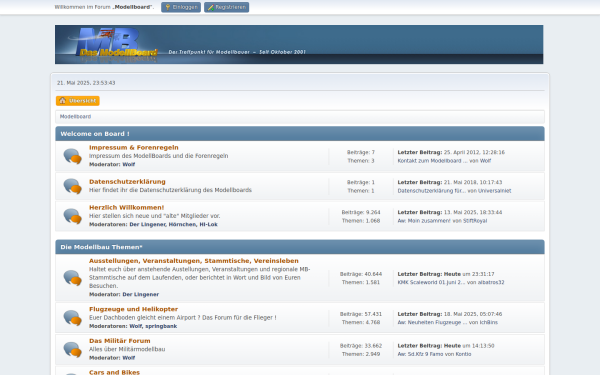Click the Datenschutzerklärung board icon

[x=72, y=186]
